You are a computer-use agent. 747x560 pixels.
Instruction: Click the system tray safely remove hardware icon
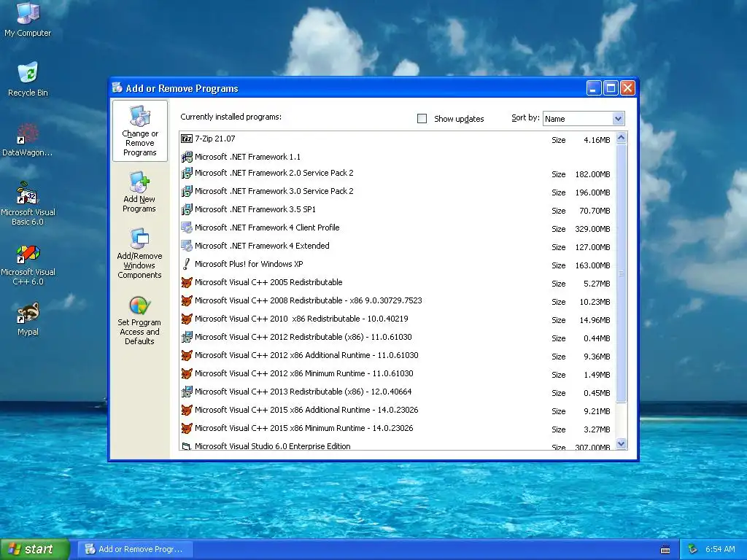pos(693,550)
